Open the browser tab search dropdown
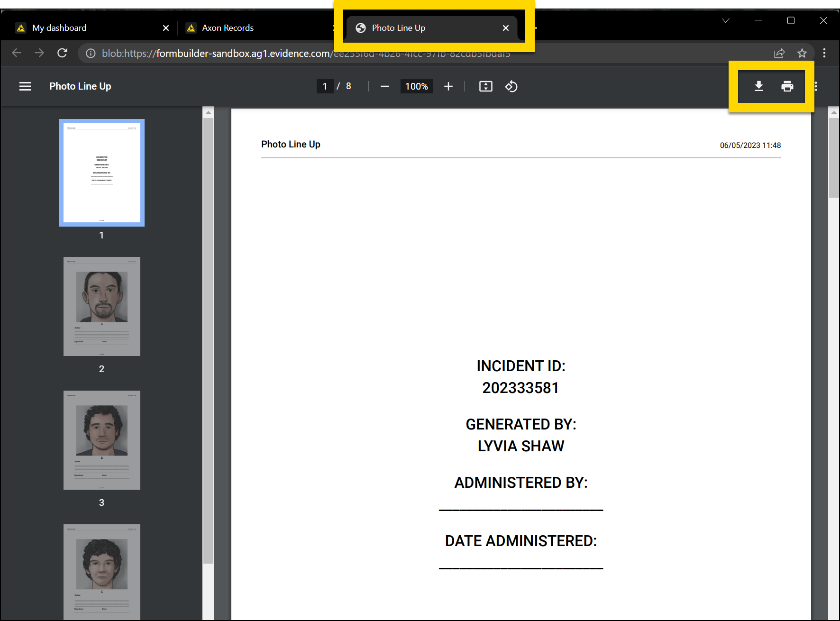 tap(725, 20)
